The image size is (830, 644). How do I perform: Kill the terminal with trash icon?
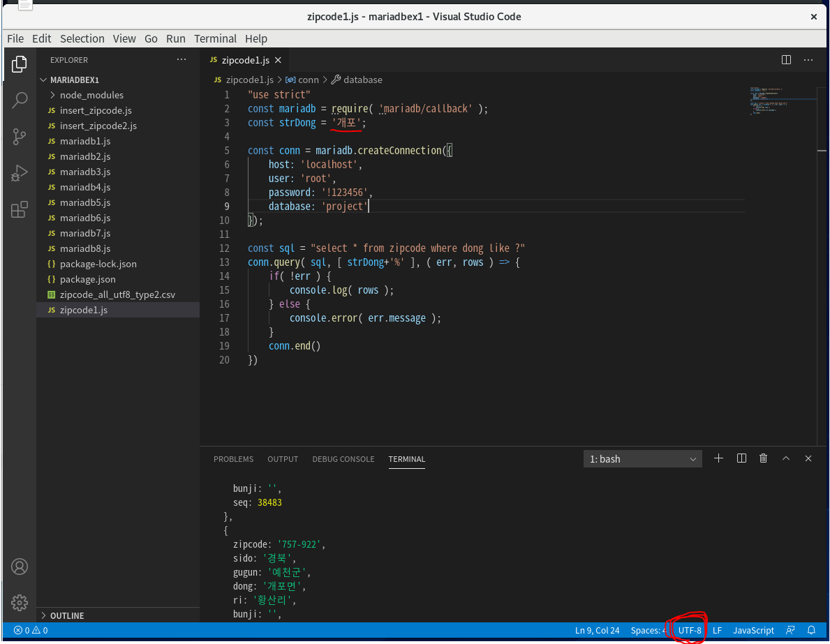[x=763, y=458]
